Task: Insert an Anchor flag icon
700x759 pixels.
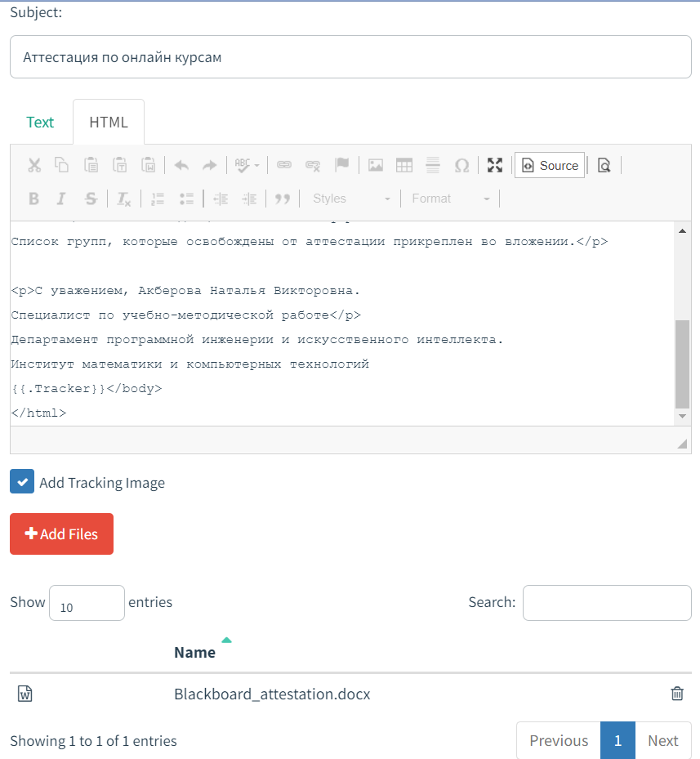Action: (342, 165)
